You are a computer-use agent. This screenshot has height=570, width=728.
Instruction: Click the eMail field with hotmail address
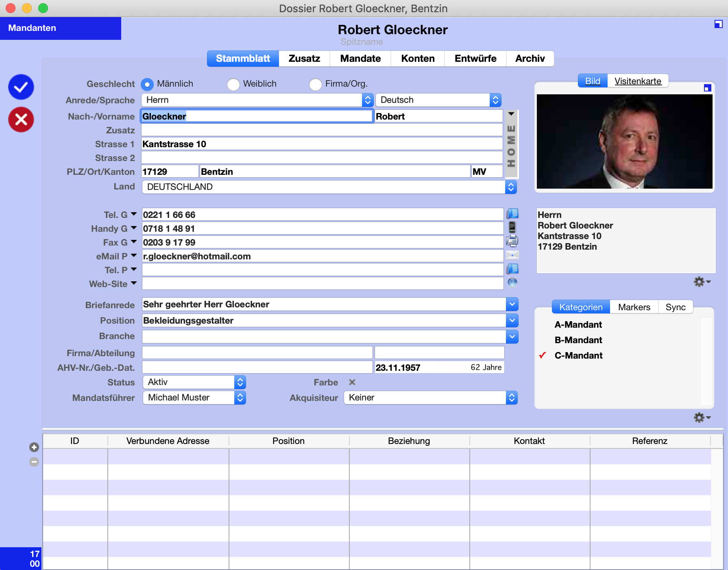pyautogui.click(x=323, y=256)
